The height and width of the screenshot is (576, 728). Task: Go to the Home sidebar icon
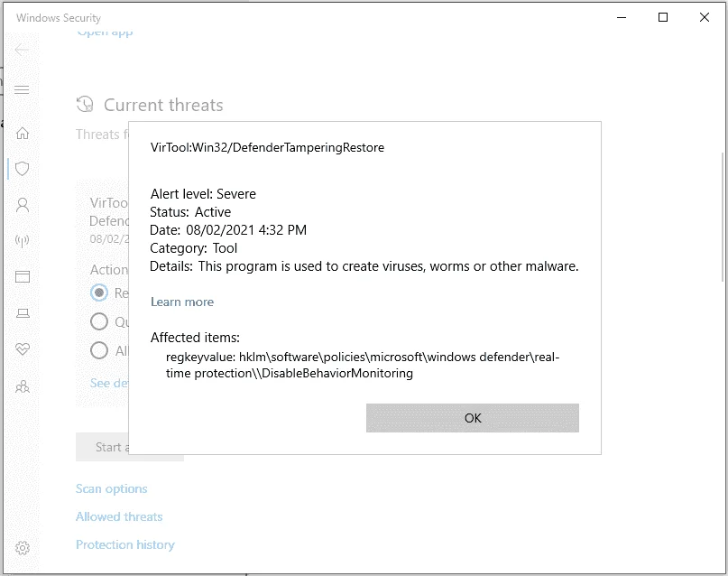coord(23,134)
